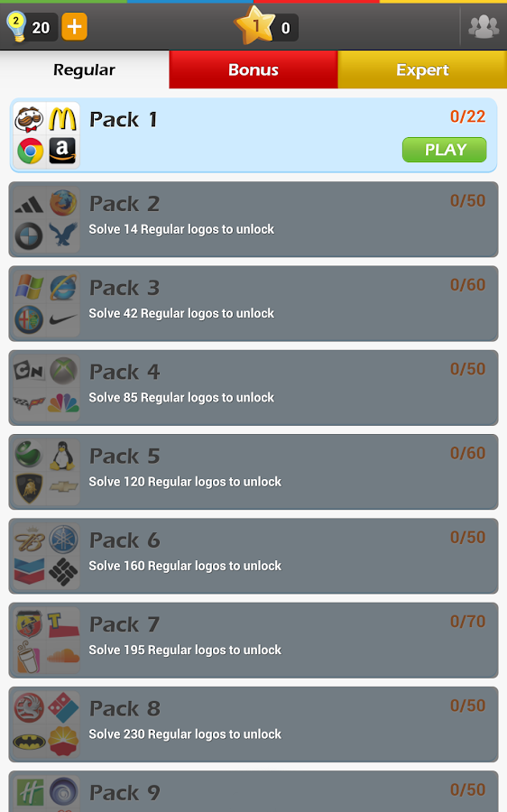Tap the Pringles logo in Pack 1
The height and width of the screenshot is (812, 507).
pos(30,119)
